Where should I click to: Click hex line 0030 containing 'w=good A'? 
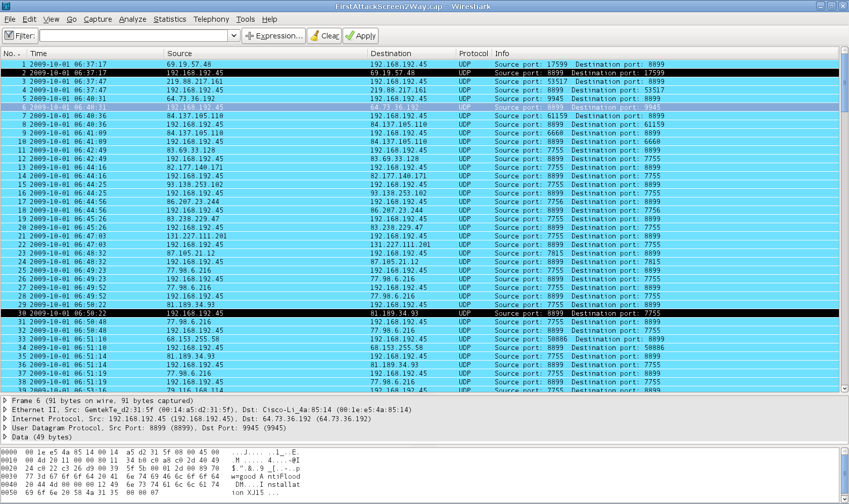151,476
